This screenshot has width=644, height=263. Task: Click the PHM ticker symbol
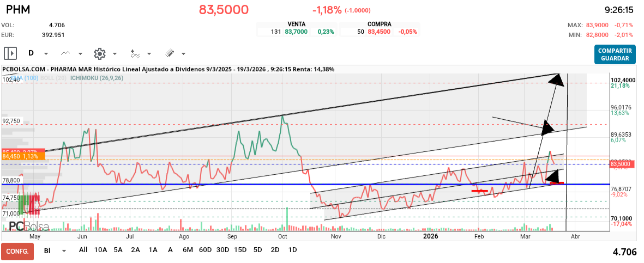point(18,9)
